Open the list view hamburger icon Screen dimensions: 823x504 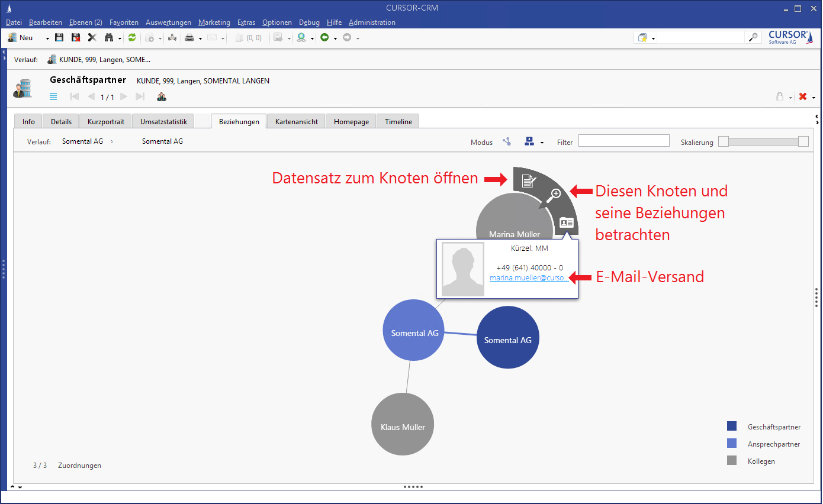pyautogui.click(x=53, y=97)
